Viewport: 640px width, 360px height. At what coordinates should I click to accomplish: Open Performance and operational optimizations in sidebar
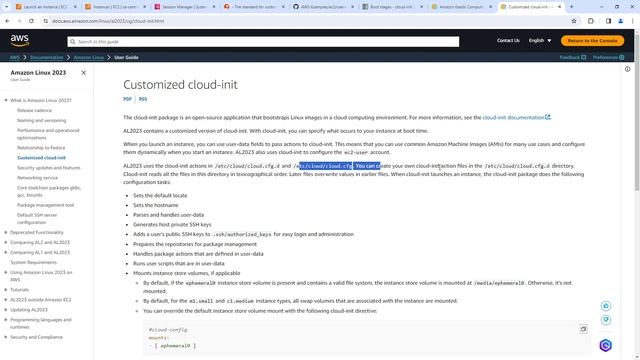point(48,134)
